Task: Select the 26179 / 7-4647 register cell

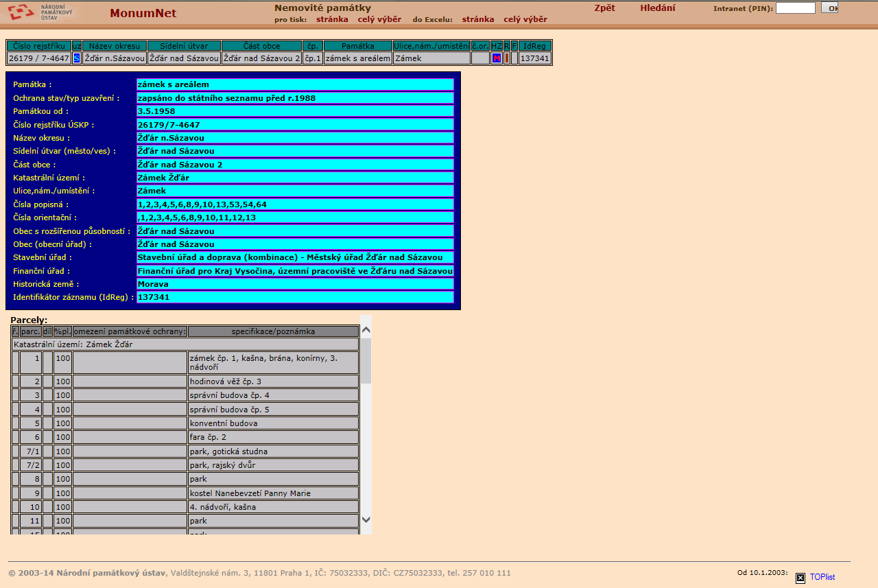Action: pyautogui.click(x=39, y=58)
